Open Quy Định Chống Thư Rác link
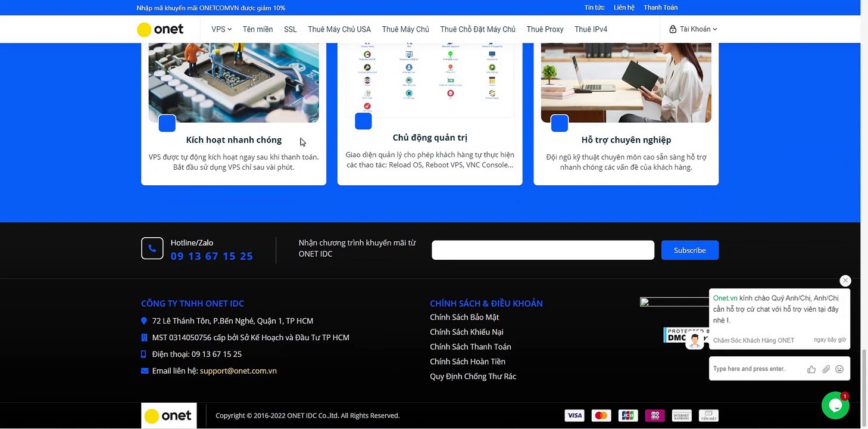The width and height of the screenshot is (868, 429). pyautogui.click(x=473, y=377)
